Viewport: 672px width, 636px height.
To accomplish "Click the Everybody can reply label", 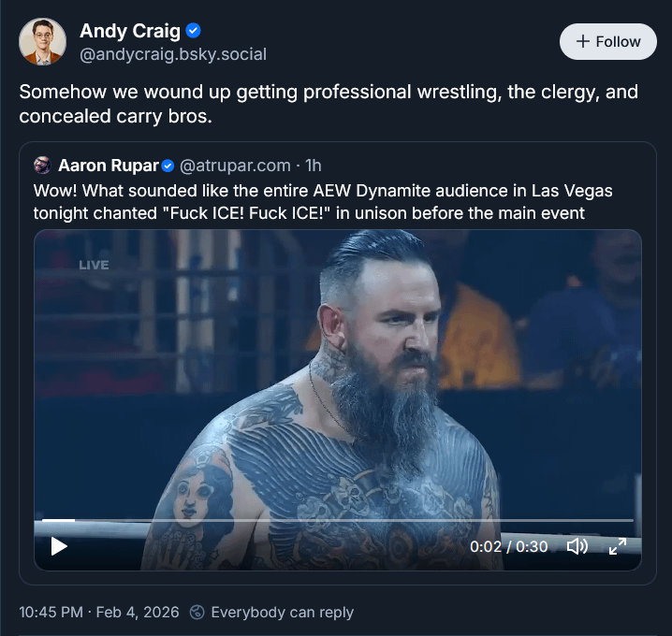I will pyautogui.click(x=283, y=613).
